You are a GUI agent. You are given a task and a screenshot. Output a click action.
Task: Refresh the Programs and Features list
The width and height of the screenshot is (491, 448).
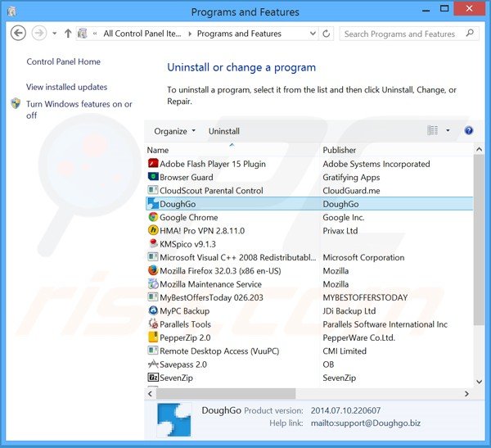tap(326, 34)
